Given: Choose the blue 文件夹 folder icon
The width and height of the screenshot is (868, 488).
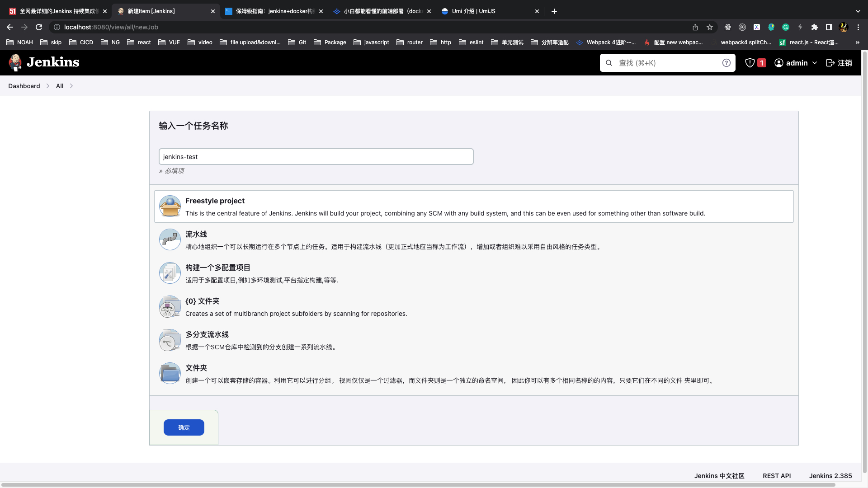Looking at the screenshot, I should point(170,374).
